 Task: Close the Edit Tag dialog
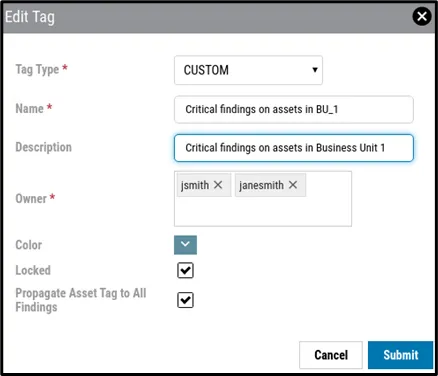click(422, 16)
